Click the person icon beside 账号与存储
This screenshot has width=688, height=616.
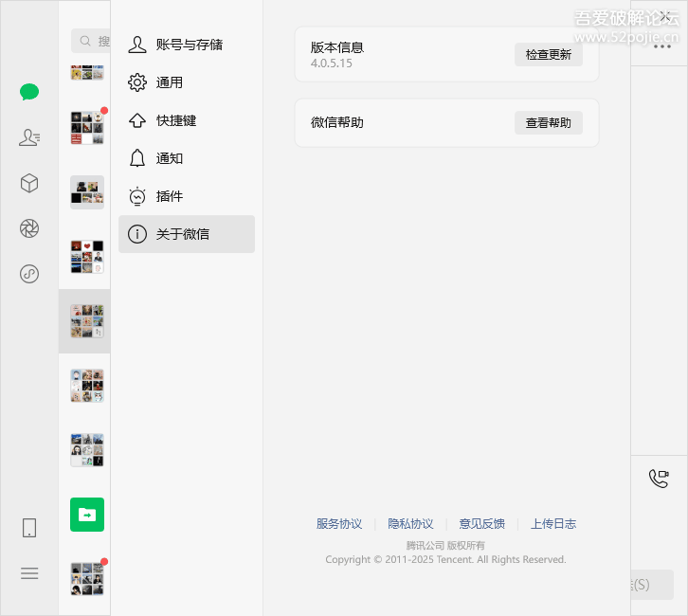pyautogui.click(x=137, y=45)
